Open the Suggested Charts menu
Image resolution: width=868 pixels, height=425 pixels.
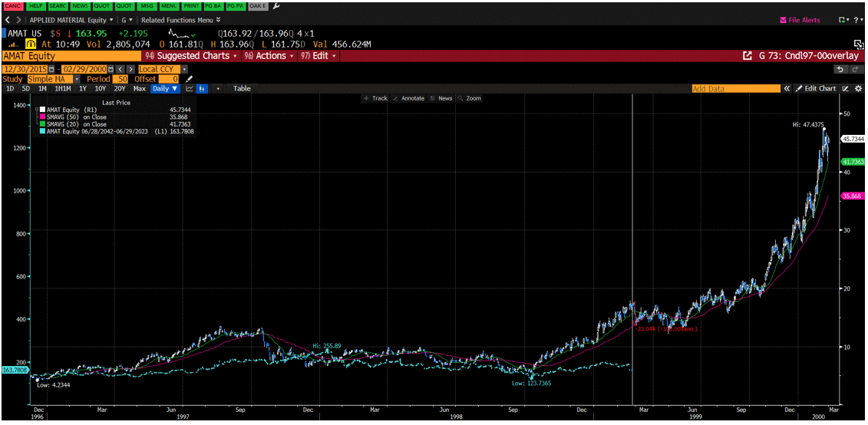[190, 56]
